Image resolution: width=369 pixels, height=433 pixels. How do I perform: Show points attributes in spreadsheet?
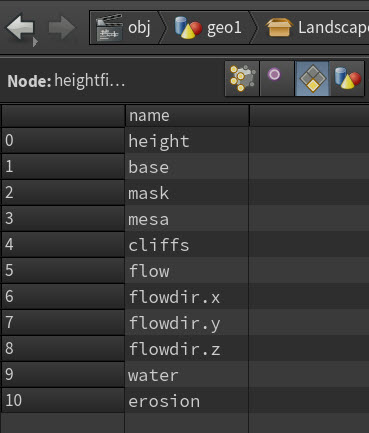[242, 79]
